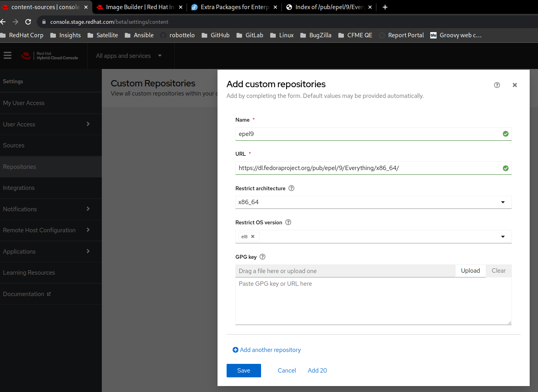Click the Upload GPG key button

pyautogui.click(x=470, y=271)
